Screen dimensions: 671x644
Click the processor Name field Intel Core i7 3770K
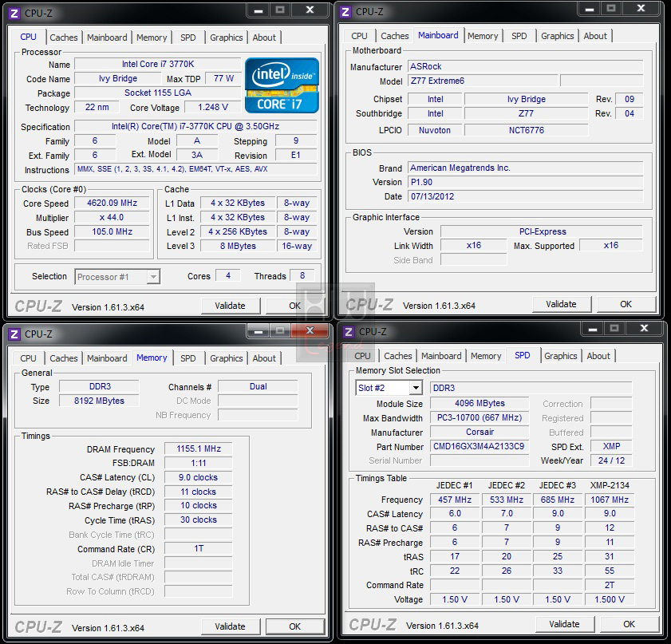click(158, 64)
